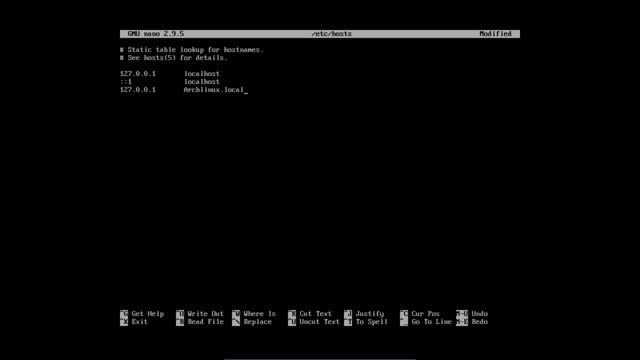
Task: Click the Replace shortcut label
Action: click(258, 322)
